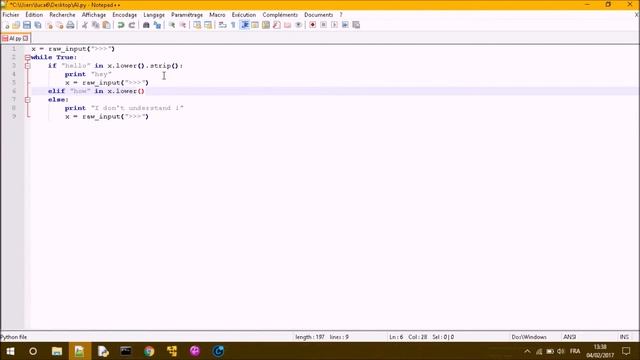Click the Redo toolbar arrow
This screenshot has width=640, height=360.
click(x=131, y=25)
